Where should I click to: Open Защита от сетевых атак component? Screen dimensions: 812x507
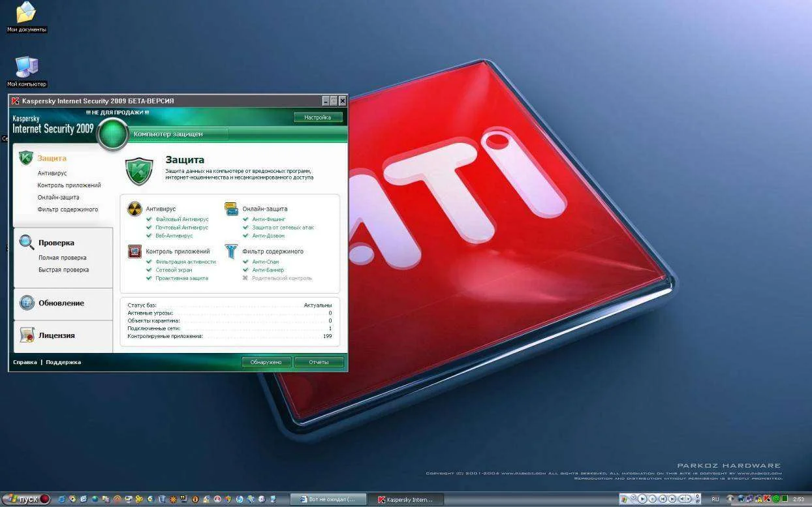(x=283, y=228)
